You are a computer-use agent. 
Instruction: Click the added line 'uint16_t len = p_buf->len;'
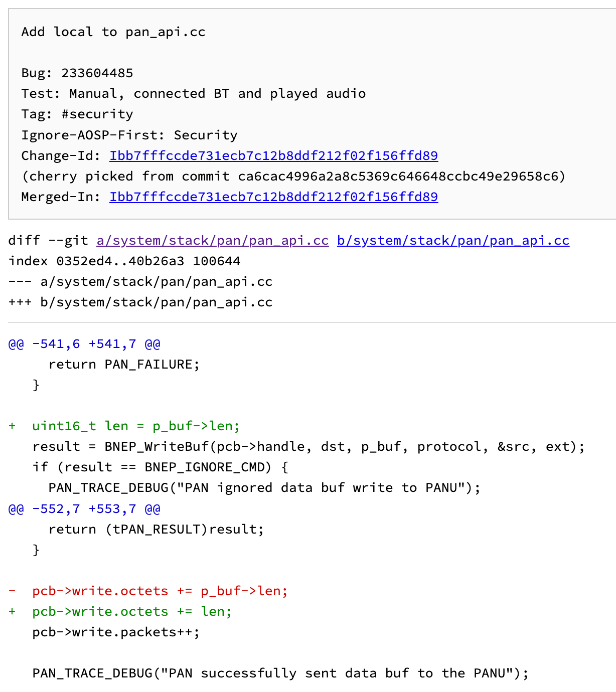pyautogui.click(x=136, y=426)
